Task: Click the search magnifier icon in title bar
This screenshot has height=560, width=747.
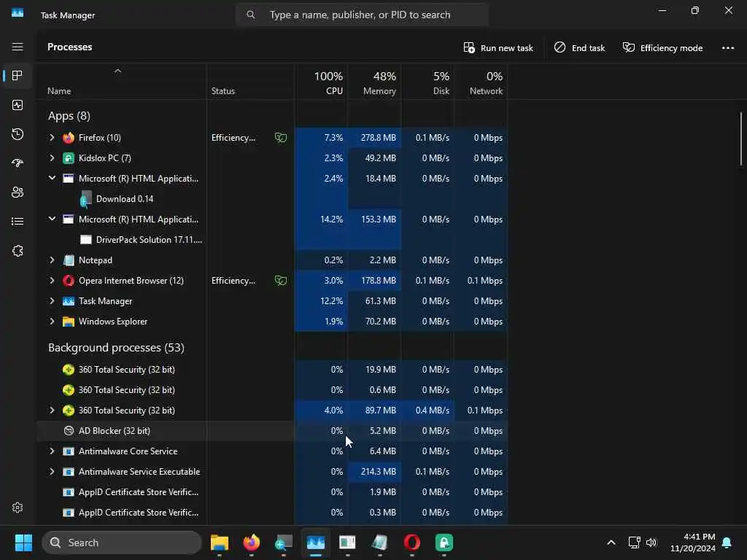Action: pos(251,15)
